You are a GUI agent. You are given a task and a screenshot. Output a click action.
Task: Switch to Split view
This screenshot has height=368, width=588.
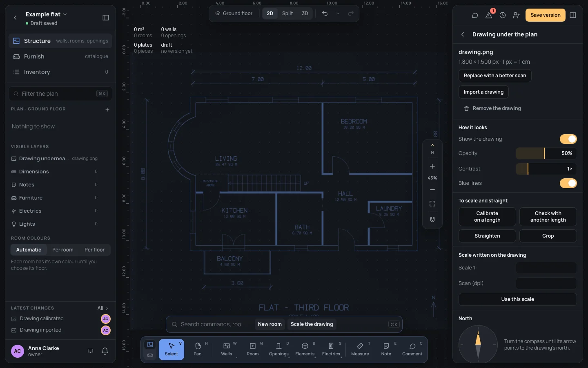tap(287, 13)
